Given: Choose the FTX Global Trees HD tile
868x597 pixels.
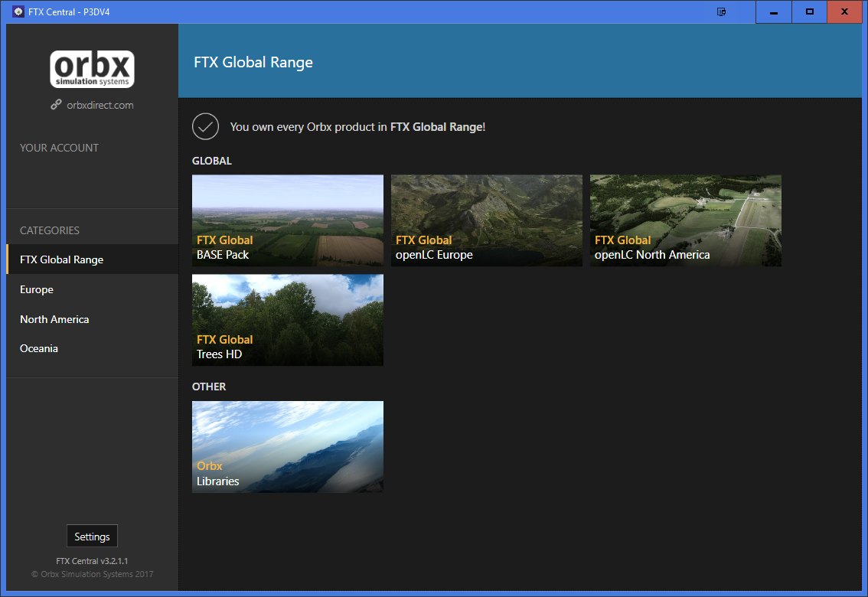Looking at the screenshot, I should tap(287, 320).
